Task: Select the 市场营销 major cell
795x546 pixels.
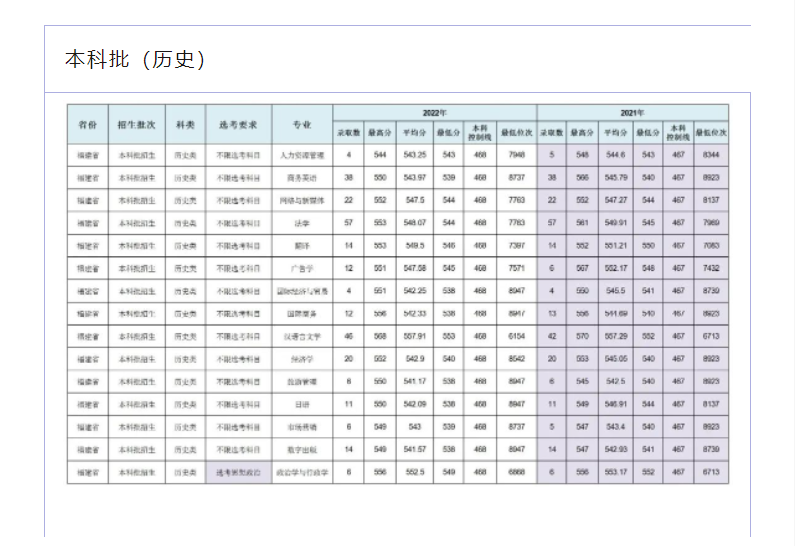Action: pyautogui.click(x=302, y=427)
